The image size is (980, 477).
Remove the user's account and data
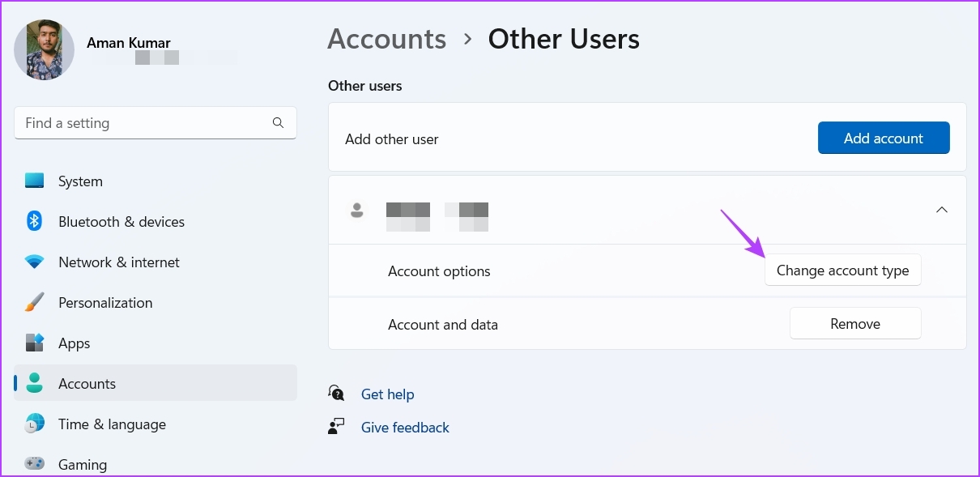[855, 323]
